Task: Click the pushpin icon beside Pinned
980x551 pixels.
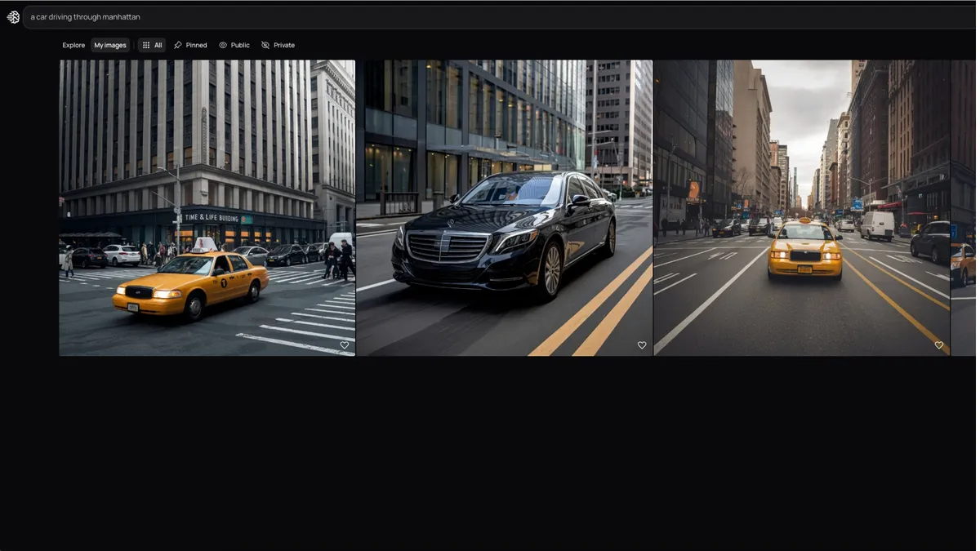Action: 178,45
